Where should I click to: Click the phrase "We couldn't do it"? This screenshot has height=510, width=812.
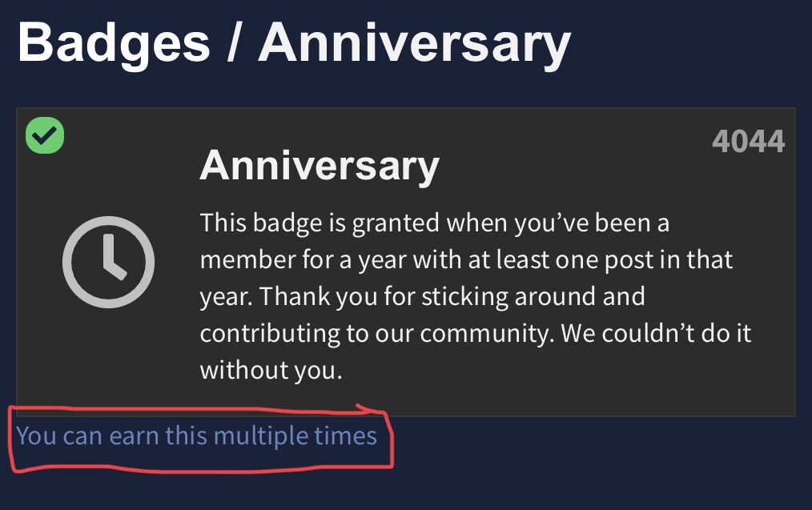[656, 334]
